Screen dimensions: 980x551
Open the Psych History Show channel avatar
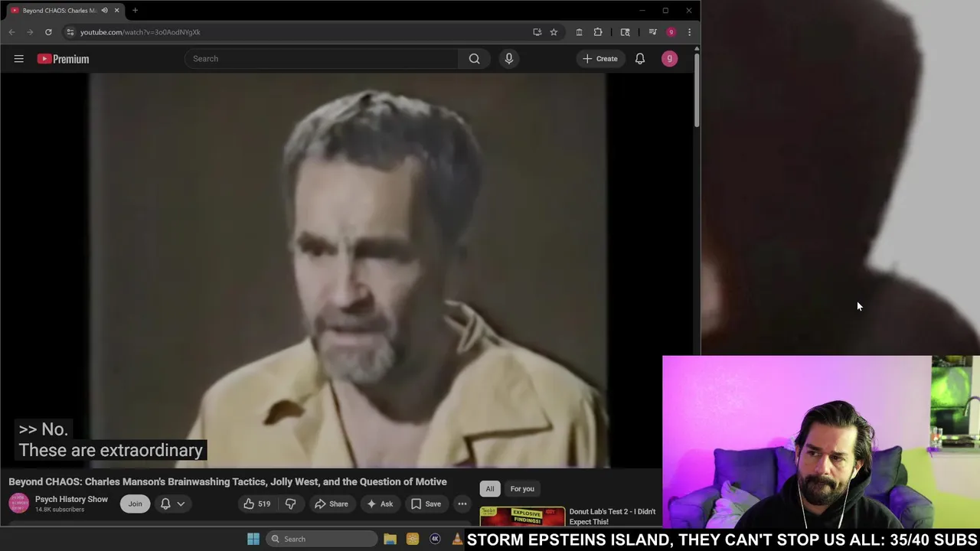(18, 504)
